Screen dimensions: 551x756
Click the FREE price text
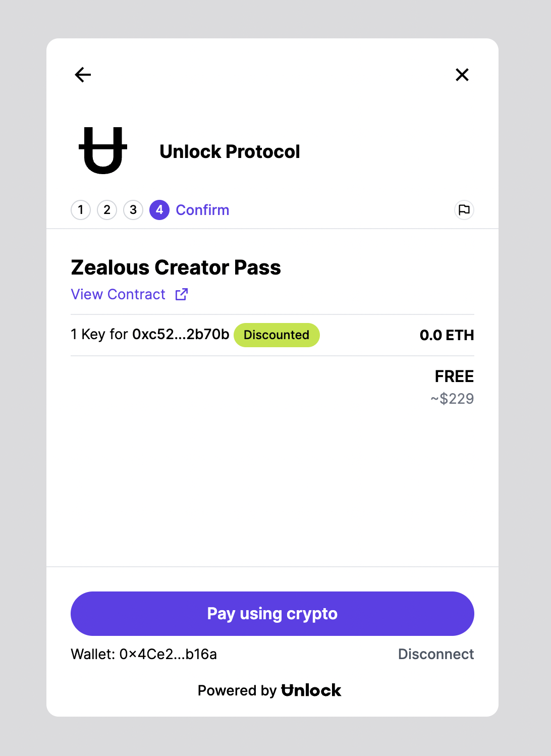click(x=454, y=376)
